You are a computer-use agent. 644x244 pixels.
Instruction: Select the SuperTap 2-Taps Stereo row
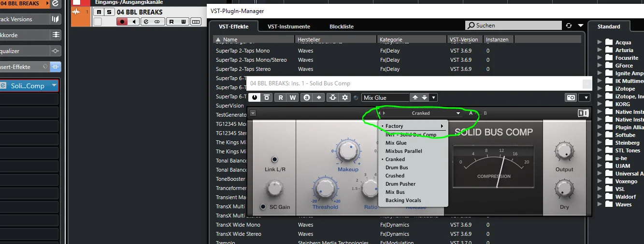pos(396,69)
